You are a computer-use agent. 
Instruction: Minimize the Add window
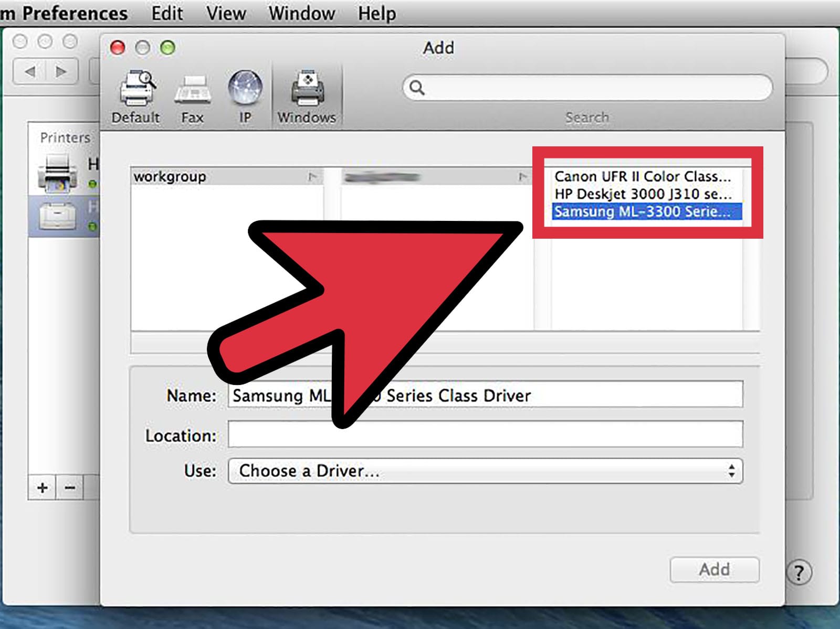point(143,48)
